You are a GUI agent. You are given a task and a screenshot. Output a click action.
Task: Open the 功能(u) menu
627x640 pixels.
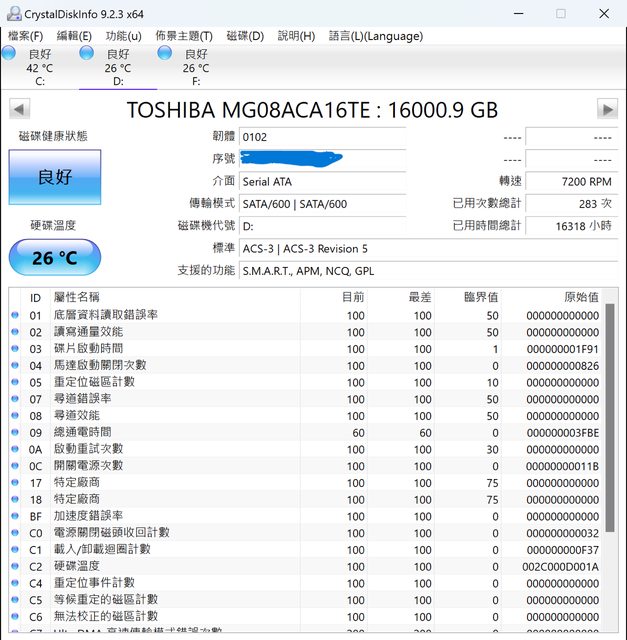[x=123, y=36]
